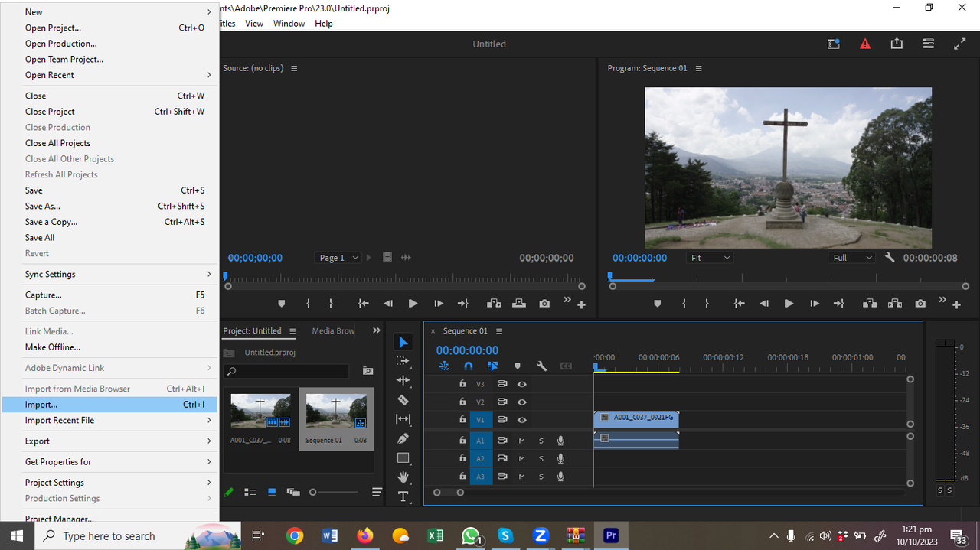
Task: Open the Full playback resolution dropdown
Action: click(x=853, y=258)
